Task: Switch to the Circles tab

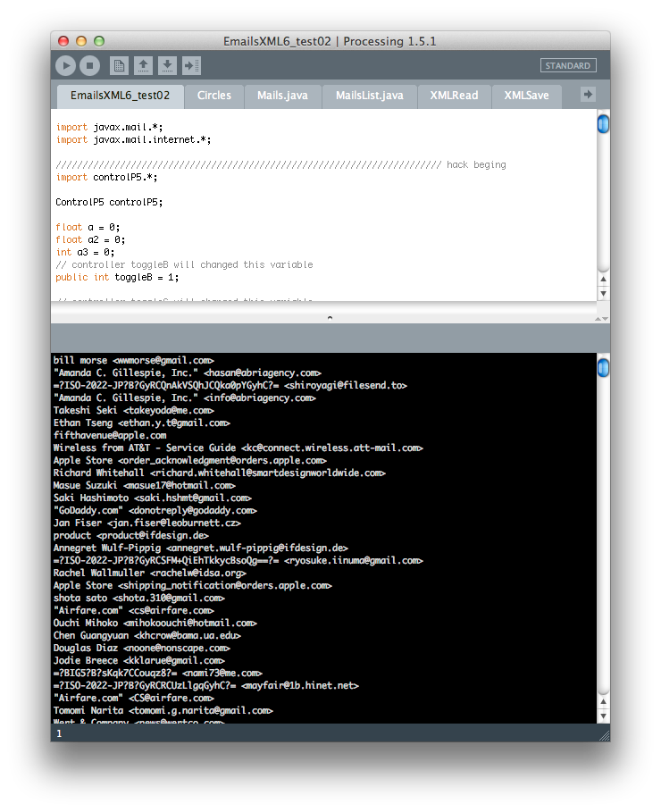Action: point(213,96)
